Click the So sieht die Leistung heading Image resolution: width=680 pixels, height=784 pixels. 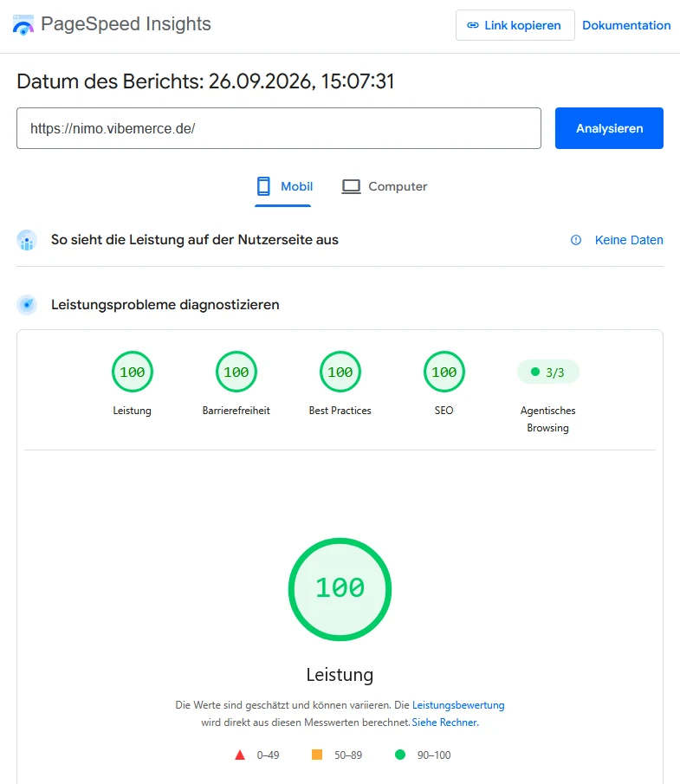pos(195,240)
